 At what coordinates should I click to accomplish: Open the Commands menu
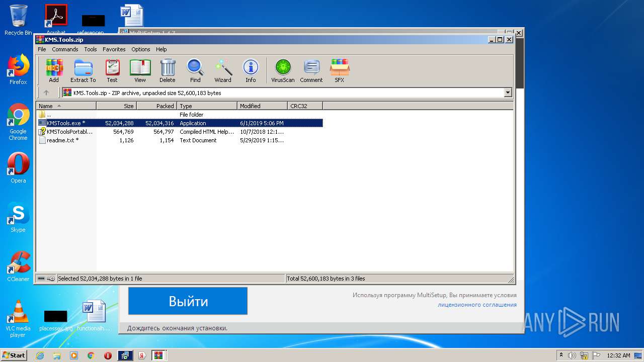pos(65,49)
